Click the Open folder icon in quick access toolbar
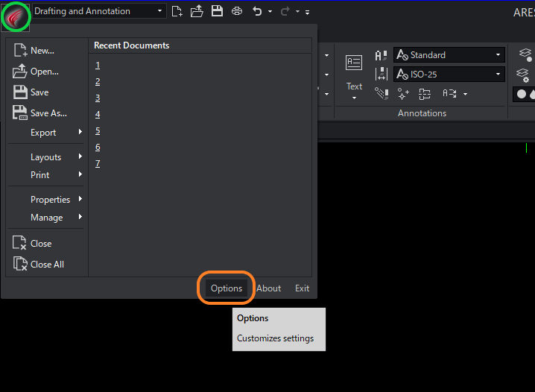This screenshot has width=535, height=392. point(197,11)
